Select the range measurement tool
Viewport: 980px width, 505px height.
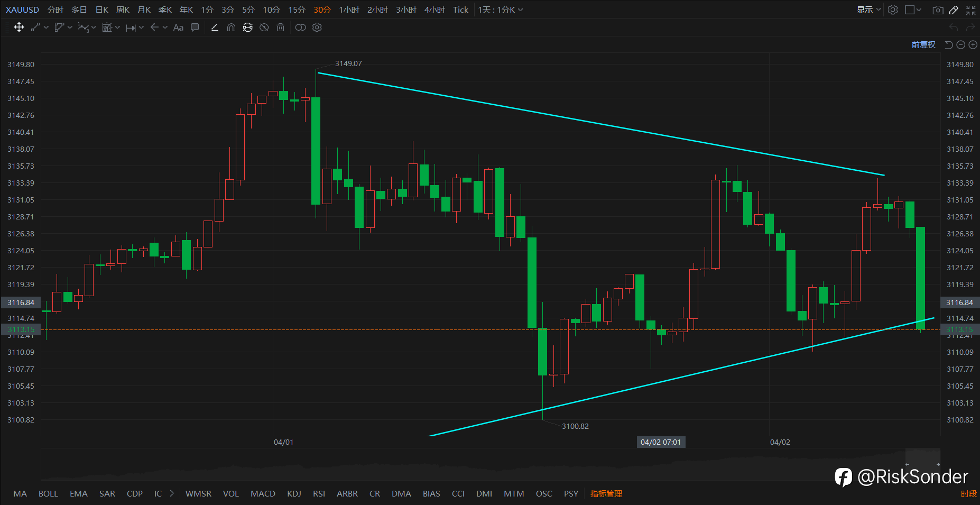131,27
